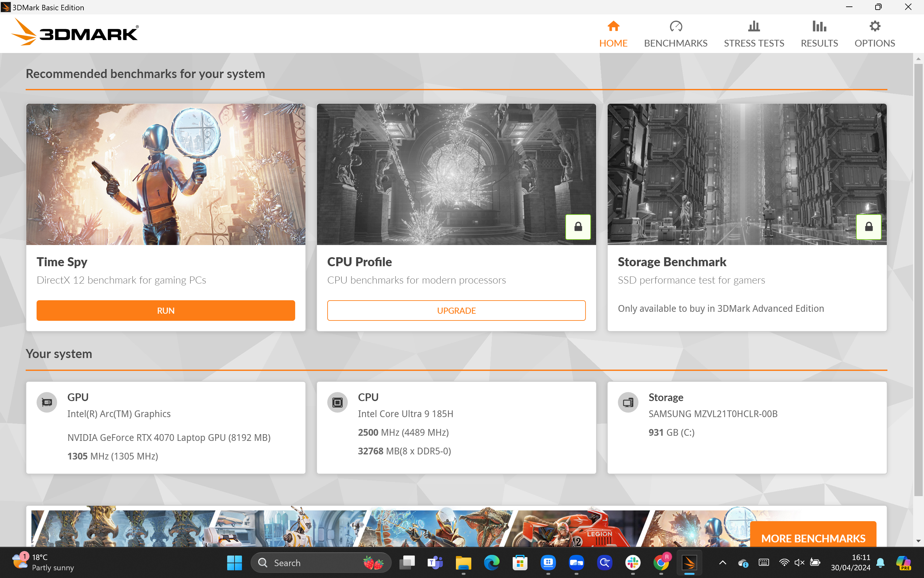Open the notifications bell
This screenshot has height=578, width=924.
[x=880, y=563]
